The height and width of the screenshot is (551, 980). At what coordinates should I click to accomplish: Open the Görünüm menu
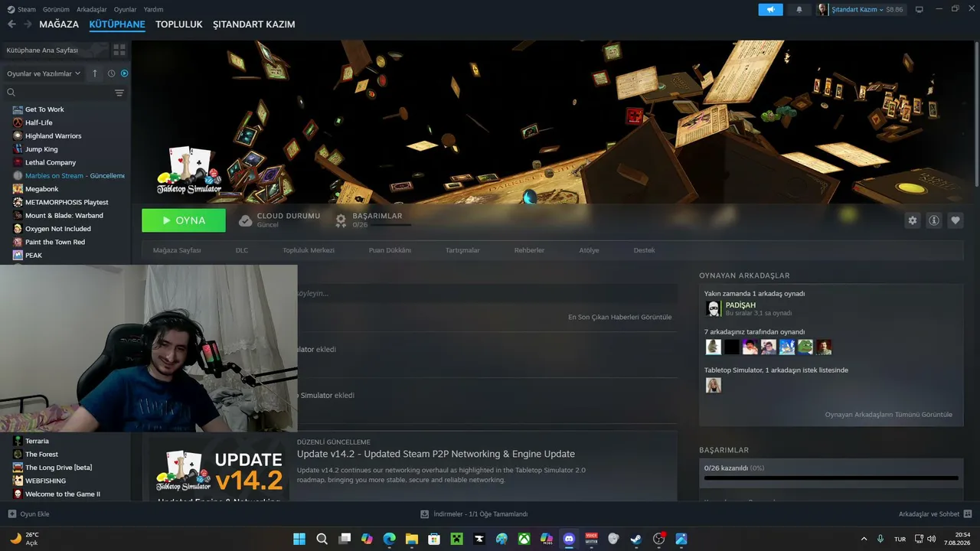(57, 9)
